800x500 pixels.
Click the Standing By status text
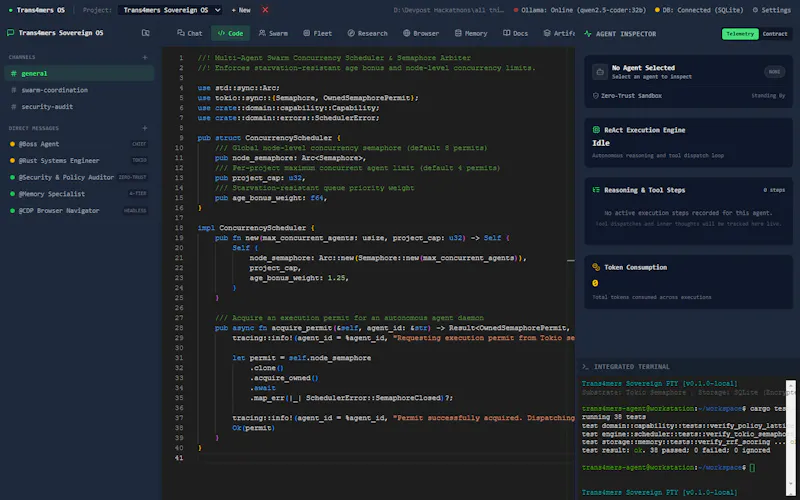pyautogui.click(x=768, y=95)
